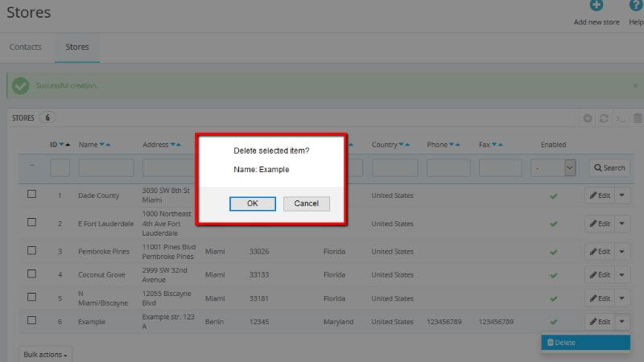Image resolution: width=644 pixels, height=362 pixels.
Task: Edit the Pembroke Pines store
Action: (x=600, y=252)
